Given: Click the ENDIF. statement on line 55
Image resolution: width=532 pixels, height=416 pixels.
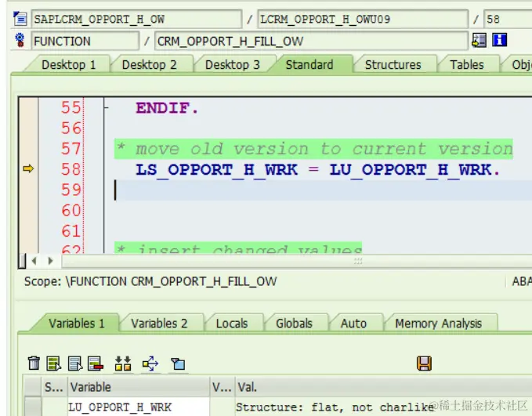Looking at the screenshot, I should point(167,108).
